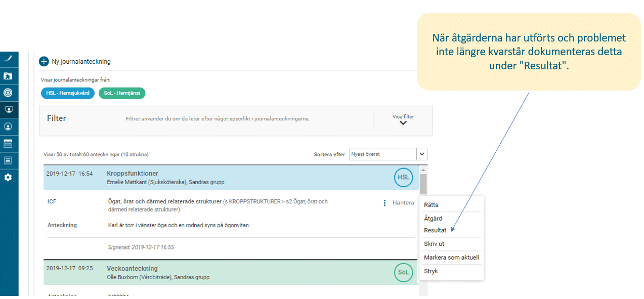The width and height of the screenshot is (644, 299).
Task: Select the target circles sidebar icon
Action: tap(8, 93)
